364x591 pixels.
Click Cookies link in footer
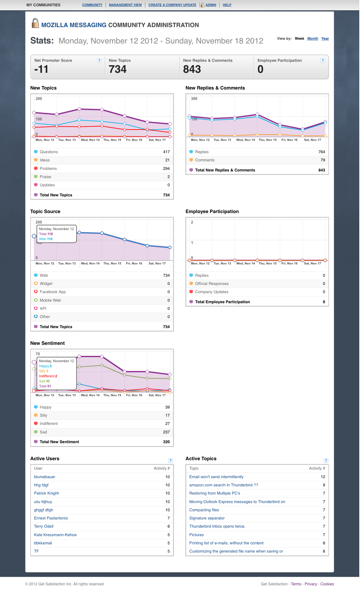point(327,584)
